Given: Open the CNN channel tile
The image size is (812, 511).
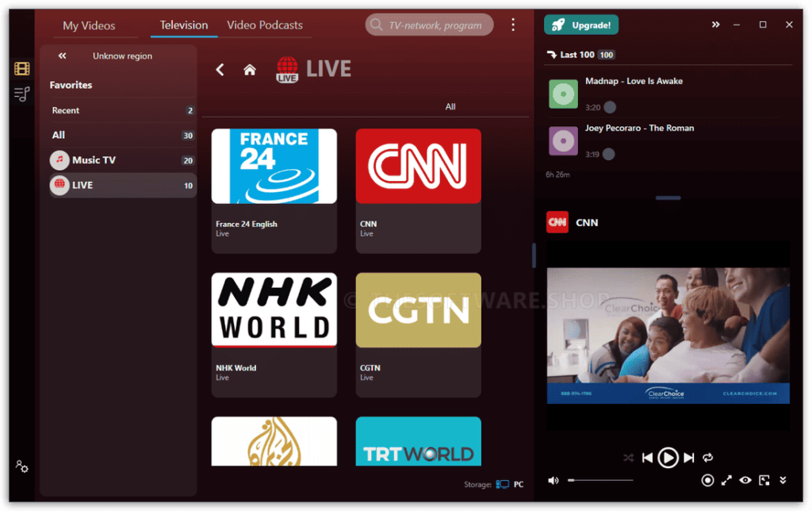Looking at the screenshot, I should (x=419, y=190).
